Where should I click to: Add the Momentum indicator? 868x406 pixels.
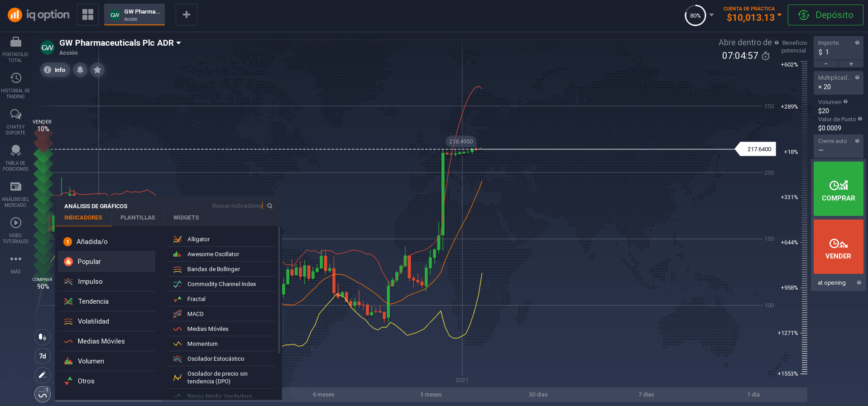click(222, 344)
